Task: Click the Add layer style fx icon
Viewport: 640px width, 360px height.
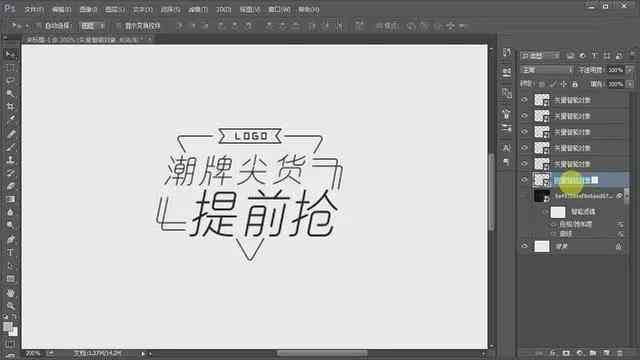Action: coord(552,353)
